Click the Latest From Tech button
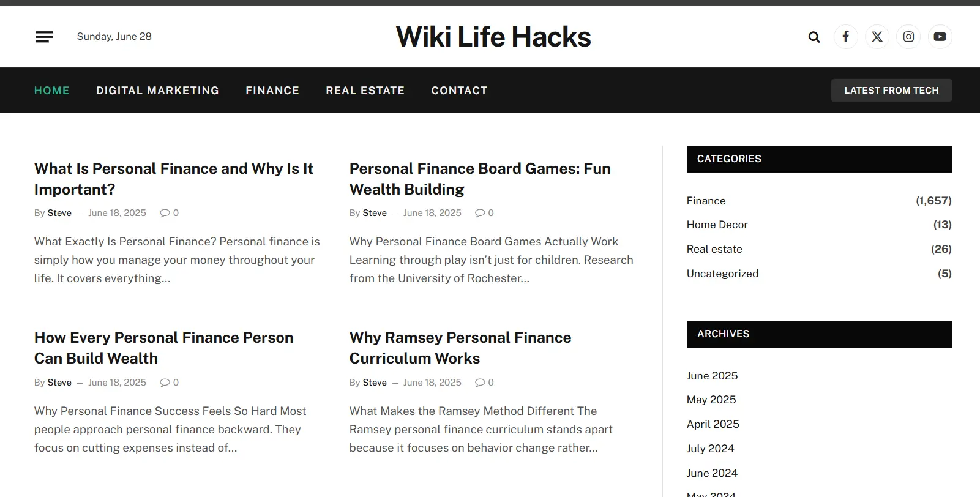The width and height of the screenshot is (980, 497). [x=891, y=91]
